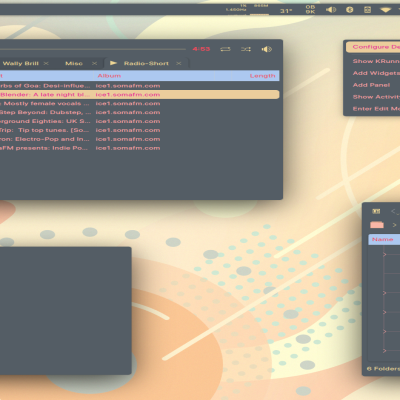Choose Enter Edit Mode menu entry

(x=373, y=109)
